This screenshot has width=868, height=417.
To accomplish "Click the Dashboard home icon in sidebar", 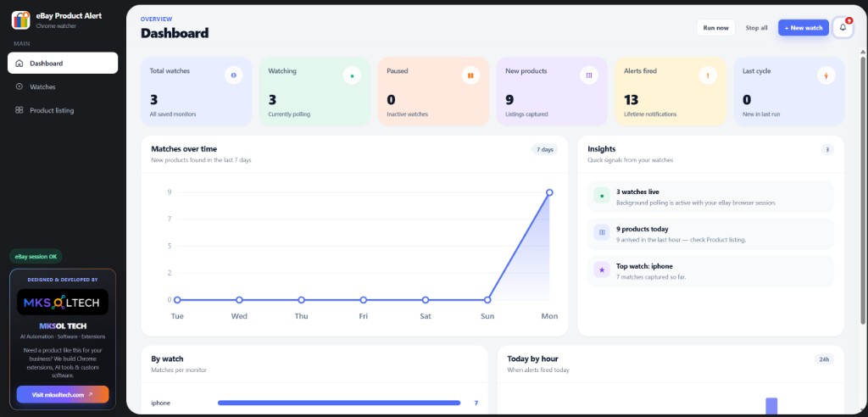I will coord(19,63).
